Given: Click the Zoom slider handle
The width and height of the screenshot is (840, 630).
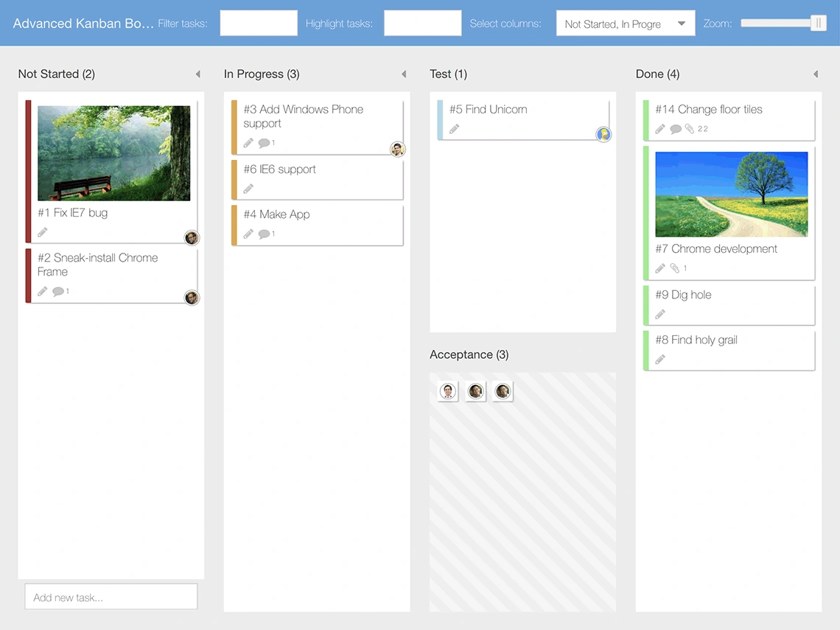Looking at the screenshot, I should pyautogui.click(x=818, y=23).
